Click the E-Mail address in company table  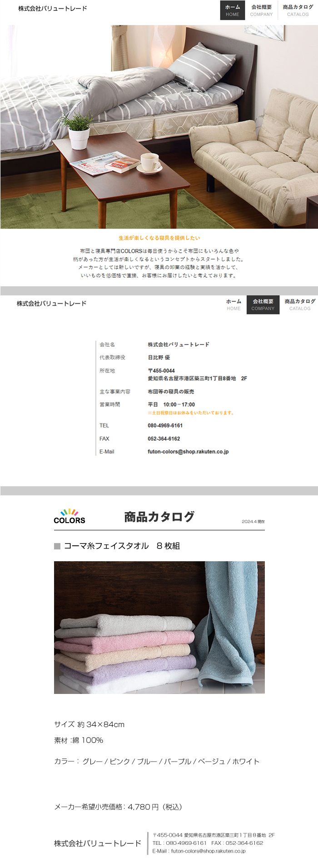point(188,452)
